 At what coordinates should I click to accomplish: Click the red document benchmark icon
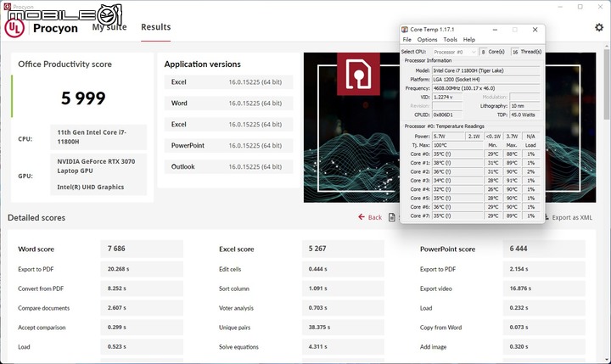358,74
